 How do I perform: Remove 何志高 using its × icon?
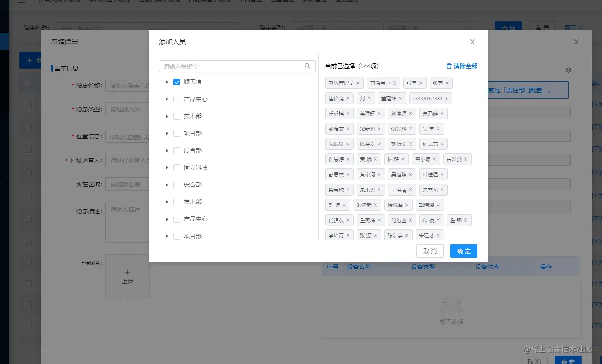[x=442, y=144]
